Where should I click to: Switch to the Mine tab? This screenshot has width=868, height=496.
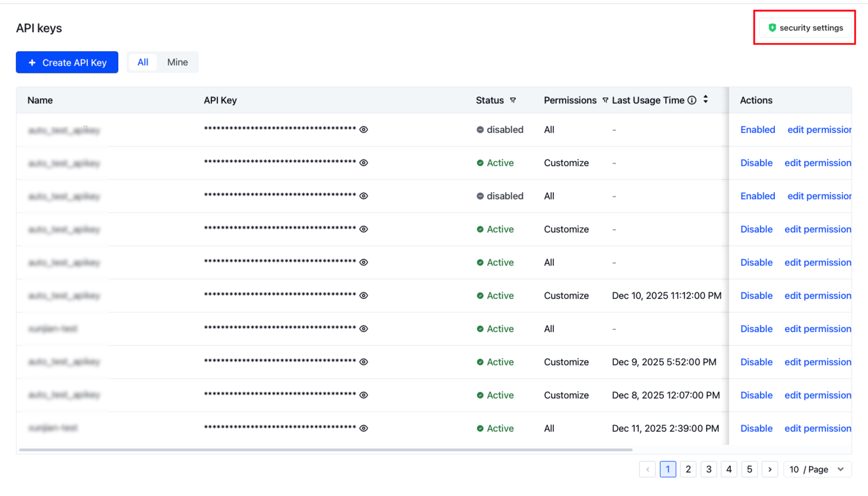click(x=178, y=63)
